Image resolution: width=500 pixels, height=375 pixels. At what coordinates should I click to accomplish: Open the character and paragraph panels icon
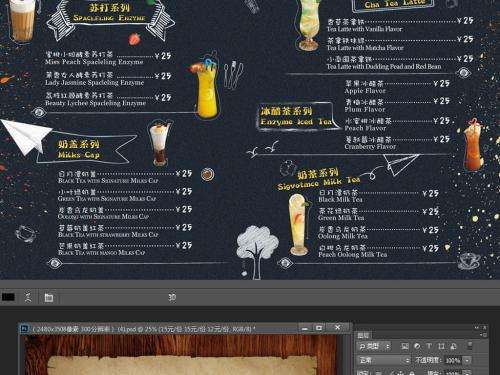click(x=49, y=297)
